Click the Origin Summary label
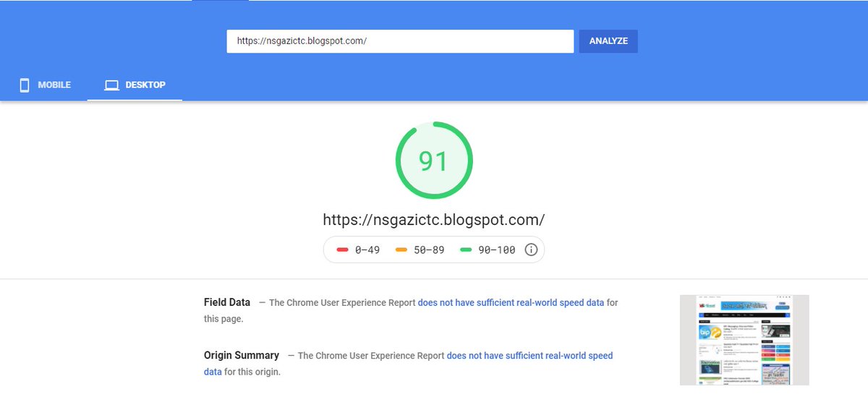 click(241, 355)
